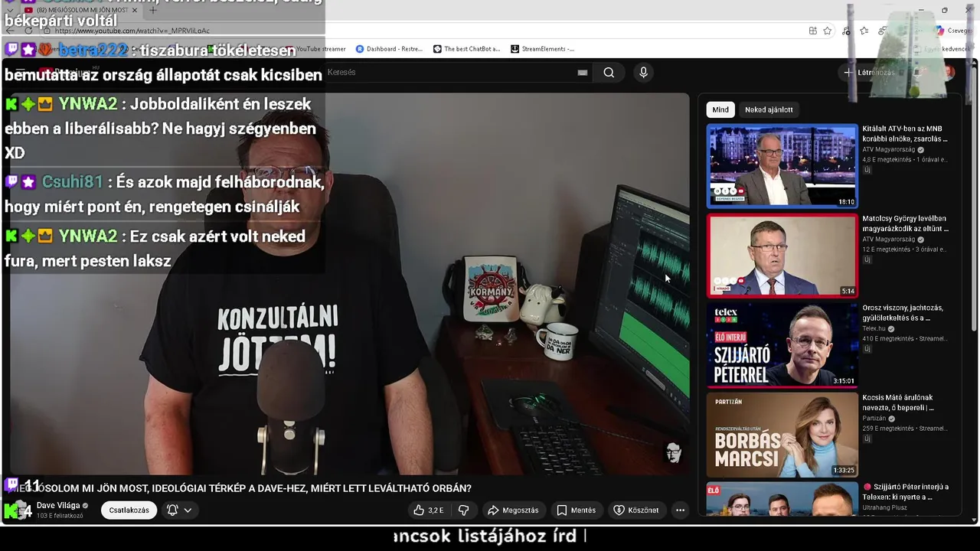Select the Mind filter chip
The height and width of the screenshot is (551, 980).
click(720, 109)
